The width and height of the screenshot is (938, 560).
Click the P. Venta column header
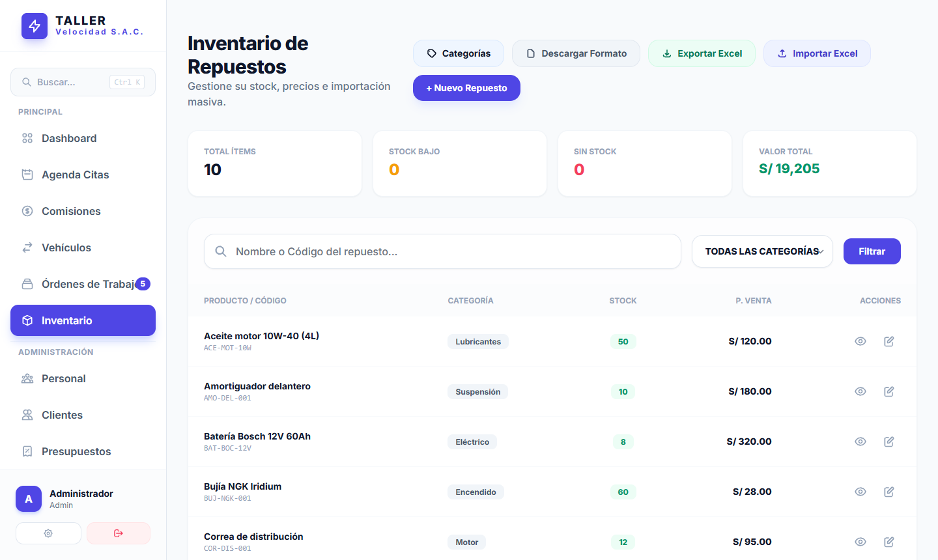click(x=754, y=301)
